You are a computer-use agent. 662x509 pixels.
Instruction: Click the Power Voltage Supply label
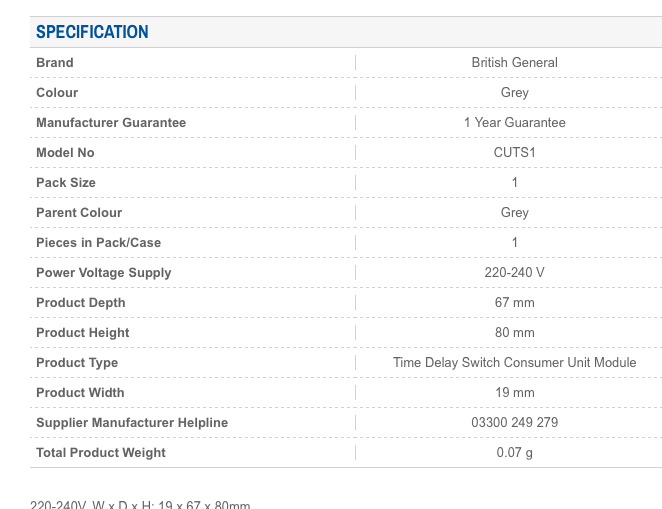[104, 272]
